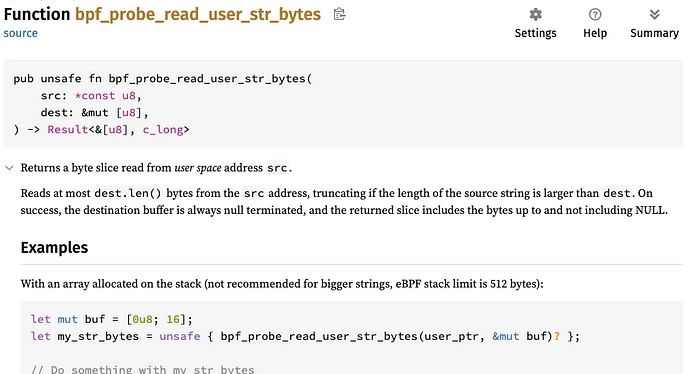The height and width of the screenshot is (374, 700).
Task: Follow the Result type link
Action: (x=67, y=130)
